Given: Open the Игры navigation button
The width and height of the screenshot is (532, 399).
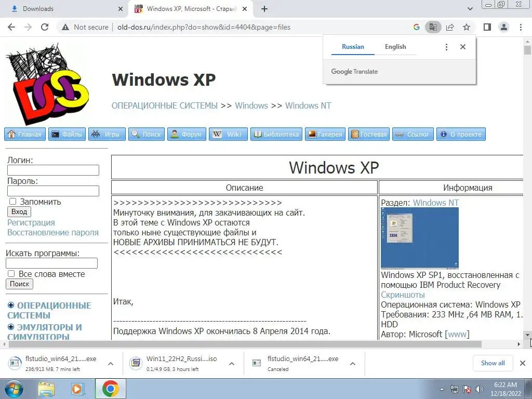Looking at the screenshot, I should click(x=107, y=134).
